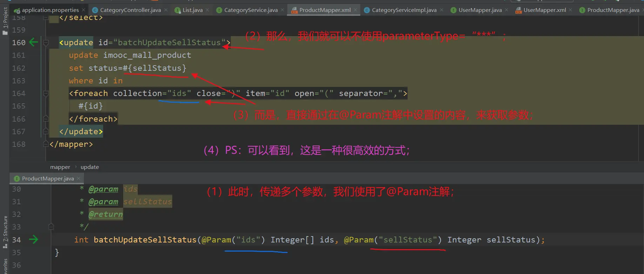Click the collection="ids" attribute in foreach

coord(152,93)
